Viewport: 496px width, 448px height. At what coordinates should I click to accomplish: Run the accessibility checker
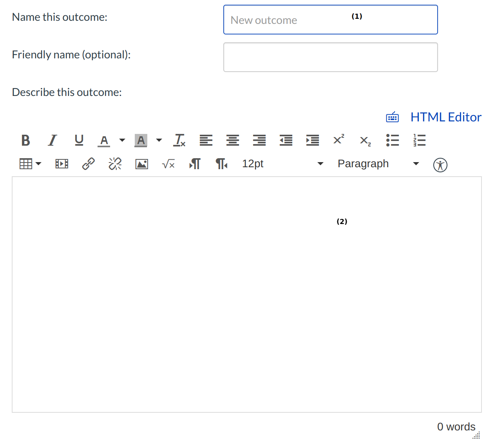[x=440, y=165]
